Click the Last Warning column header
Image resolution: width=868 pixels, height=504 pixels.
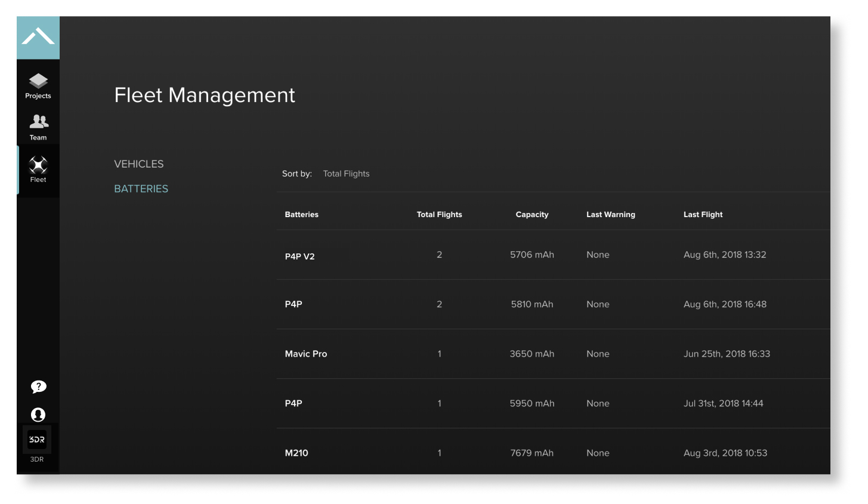pos(611,215)
